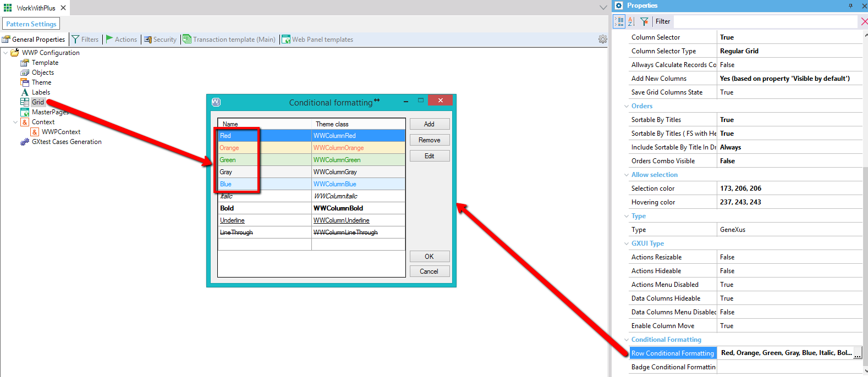The image size is (868, 377).
Task: Sort properties alphabetically with A-Z icon
Action: [x=631, y=21]
